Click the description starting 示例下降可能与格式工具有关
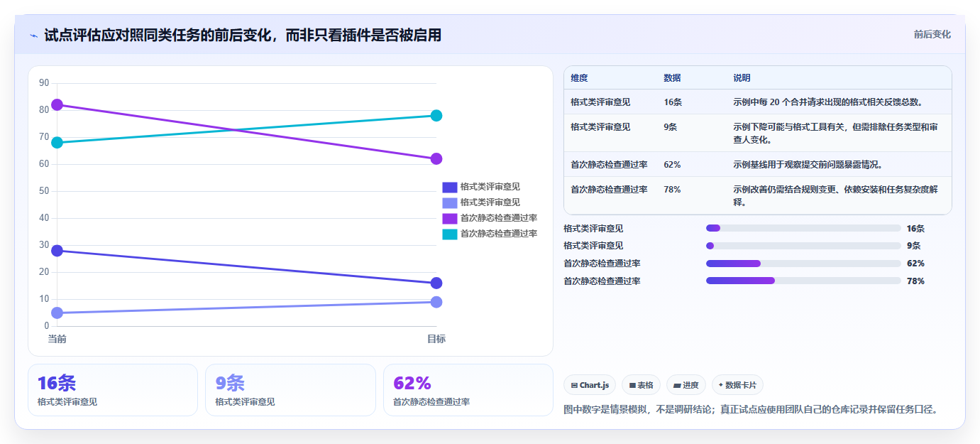 pos(836,134)
